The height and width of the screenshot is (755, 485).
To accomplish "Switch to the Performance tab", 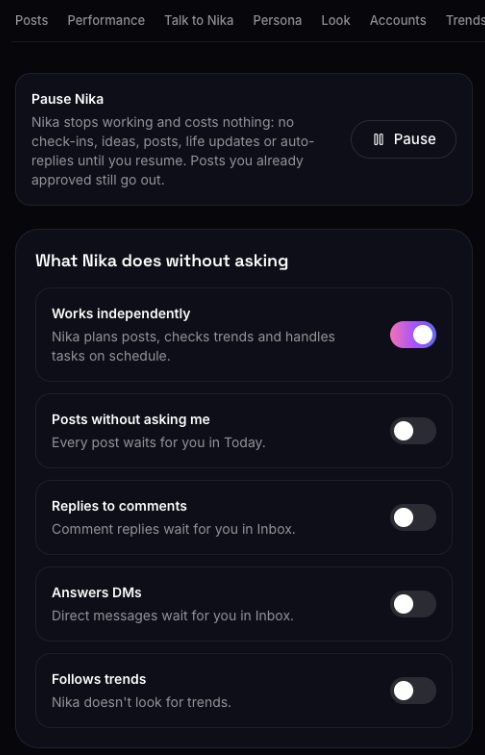I will 106,20.
